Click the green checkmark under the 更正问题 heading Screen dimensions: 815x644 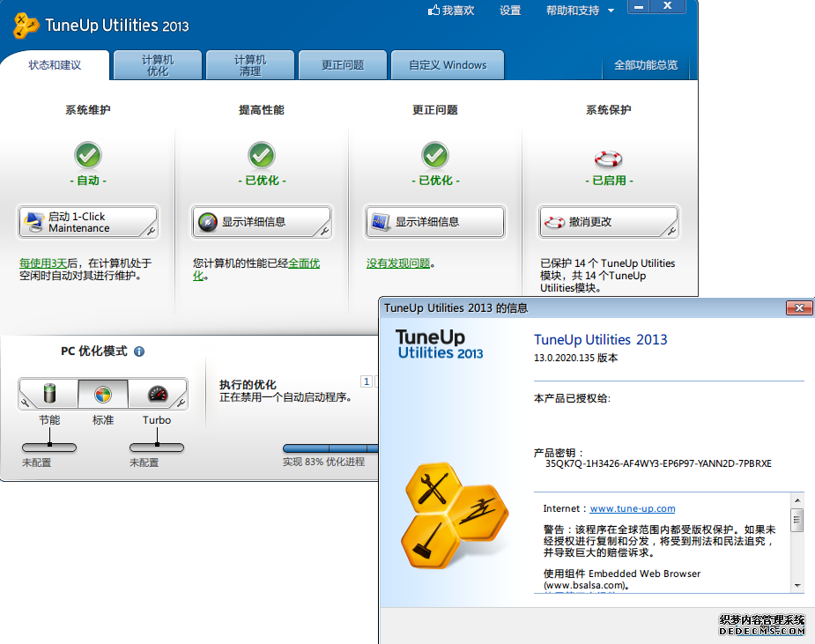[x=435, y=155]
